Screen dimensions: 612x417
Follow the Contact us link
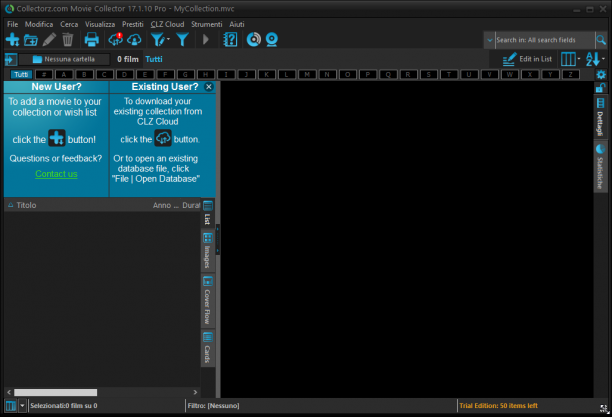pyautogui.click(x=56, y=174)
